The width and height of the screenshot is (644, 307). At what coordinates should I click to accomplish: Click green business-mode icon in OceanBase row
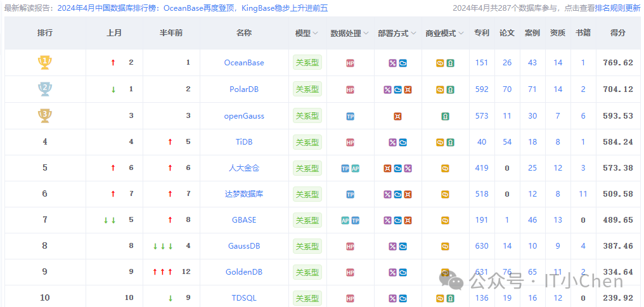450,63
